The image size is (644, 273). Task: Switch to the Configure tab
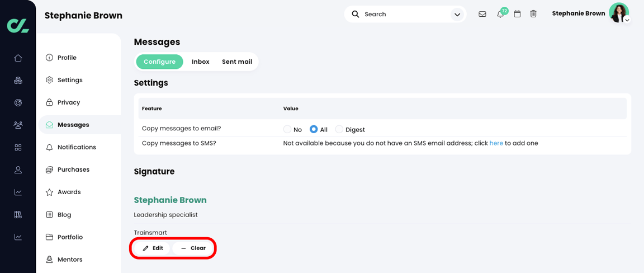coord(159,62)
